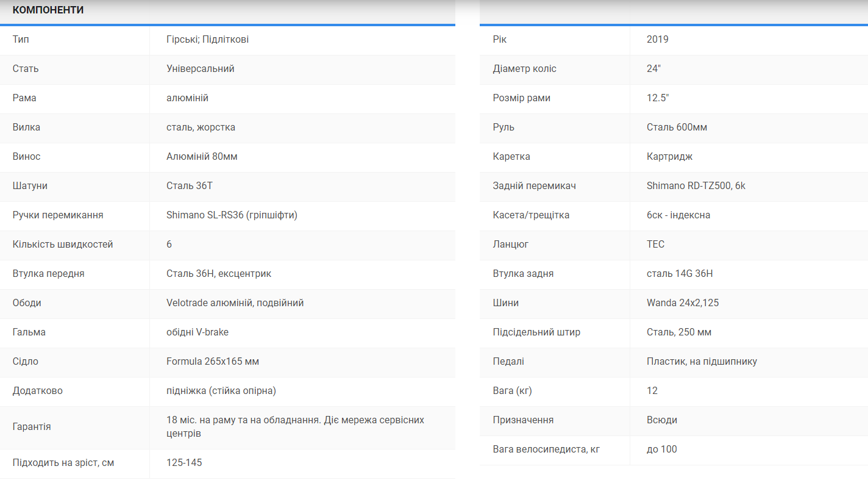Click the Velotrade алюміній, подвійний rims value
The image size is (868, 480).
(235, 303)
